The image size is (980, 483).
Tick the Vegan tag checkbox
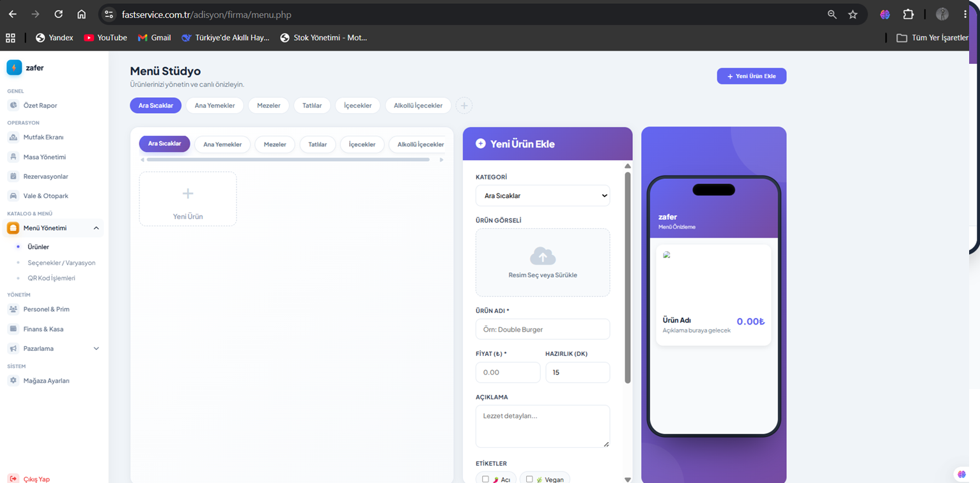529,479
